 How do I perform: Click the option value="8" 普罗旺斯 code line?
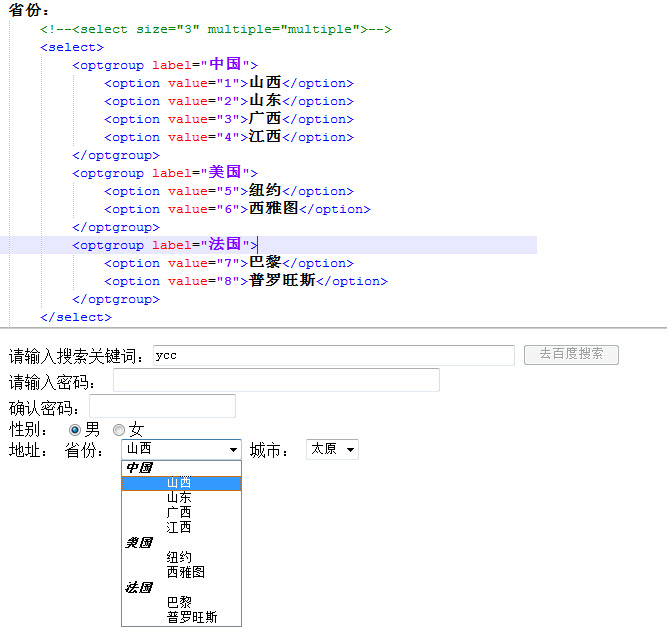(x=246, y=281)
